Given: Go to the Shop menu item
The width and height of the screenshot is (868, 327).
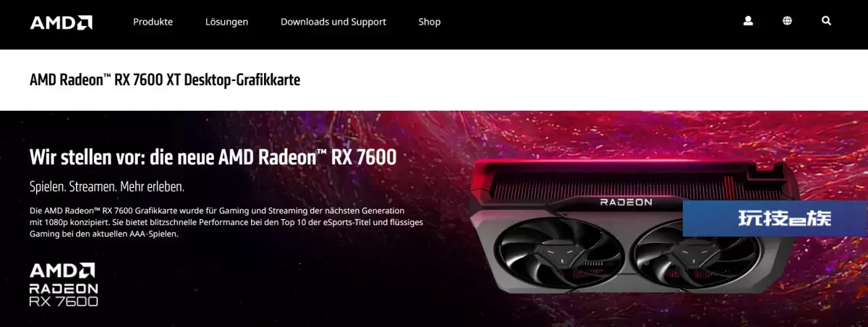Looking at the screenshot, I should pos(430,22).
